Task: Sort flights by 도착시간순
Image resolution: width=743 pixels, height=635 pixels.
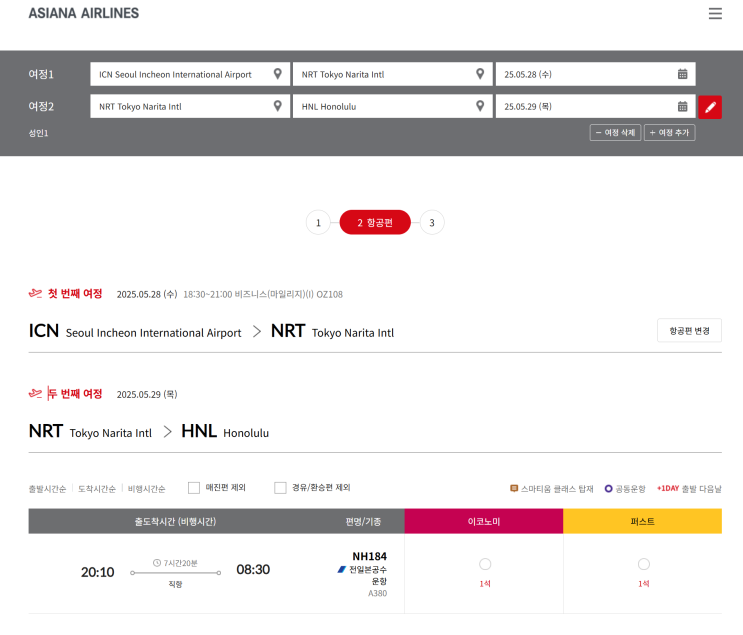Action: (x=97, y=489)
